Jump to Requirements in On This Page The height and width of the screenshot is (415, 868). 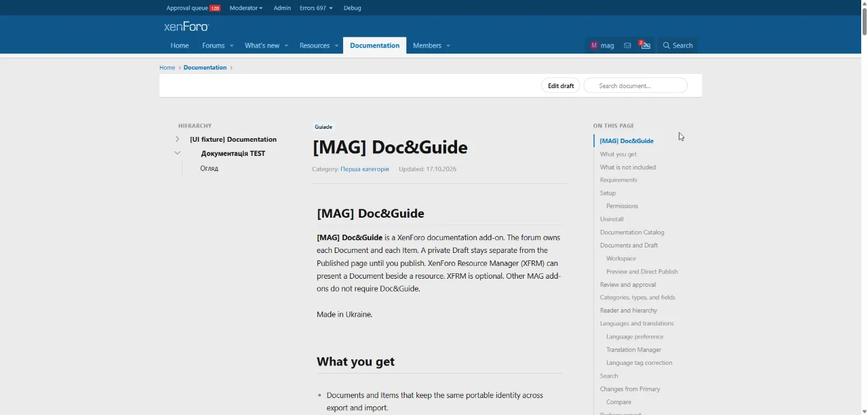pos(618,180)
